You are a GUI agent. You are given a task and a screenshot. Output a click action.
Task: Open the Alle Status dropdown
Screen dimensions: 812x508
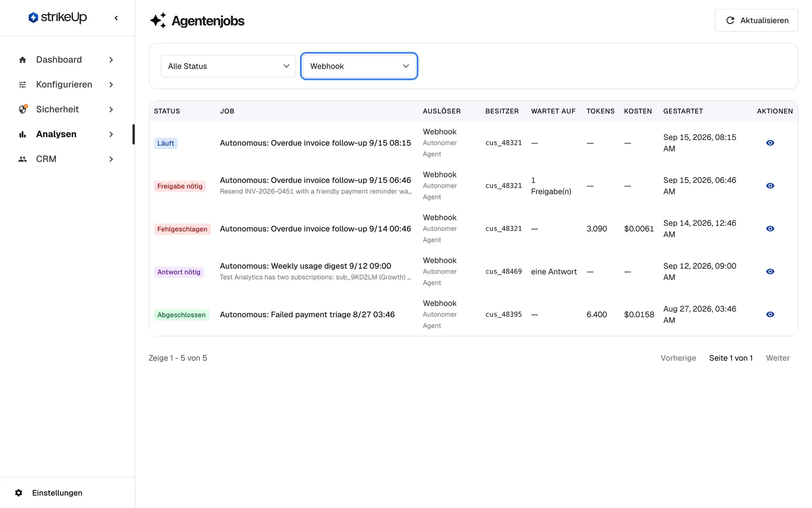(228, 66)
